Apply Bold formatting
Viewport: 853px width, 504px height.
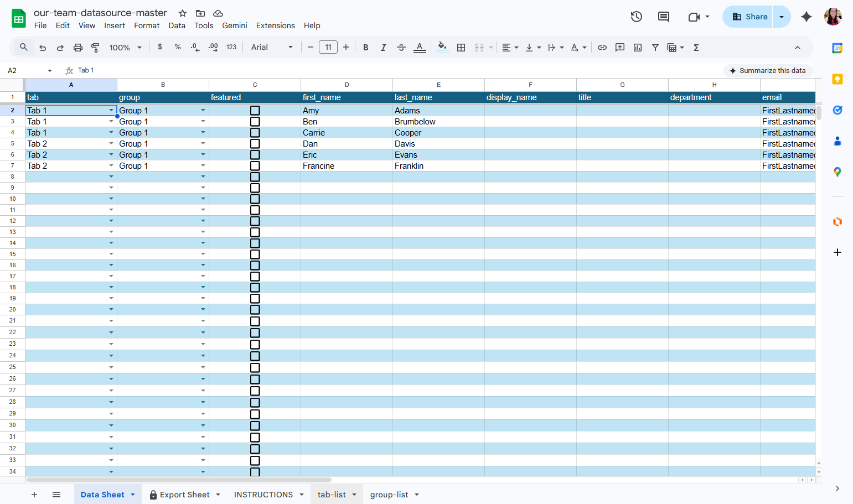tap(366, 48)
